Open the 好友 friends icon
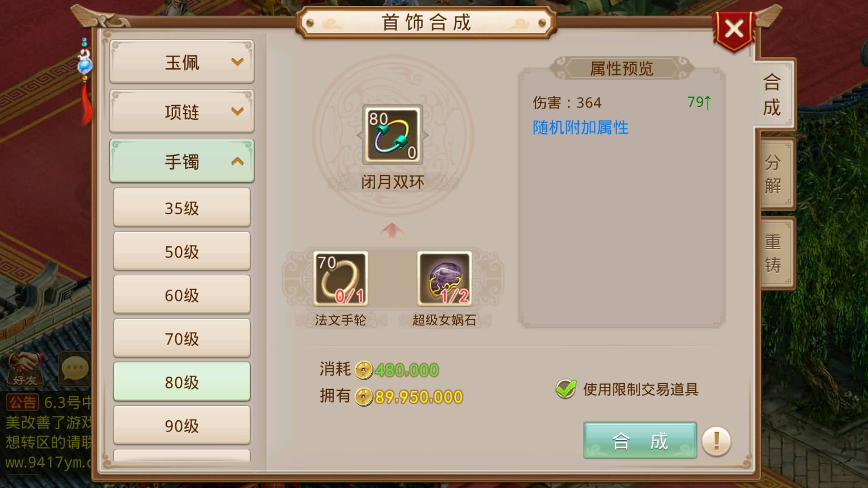Screen dimensions: 868x488 click(x=25, y=369)
